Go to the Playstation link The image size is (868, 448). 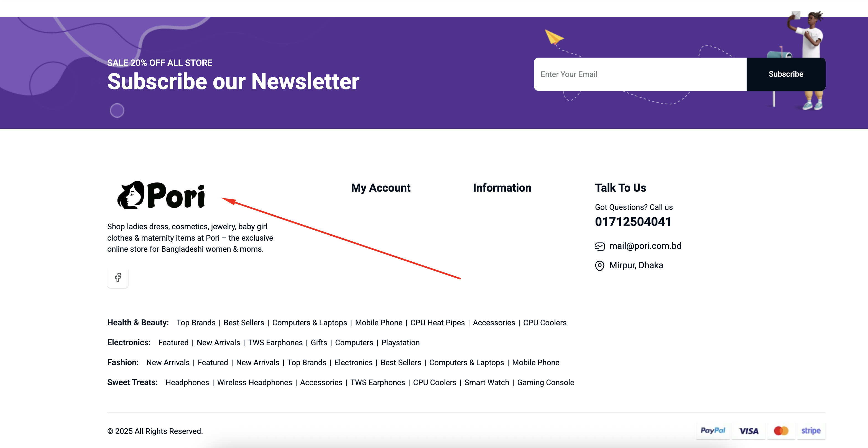click(x=400, y=343)
